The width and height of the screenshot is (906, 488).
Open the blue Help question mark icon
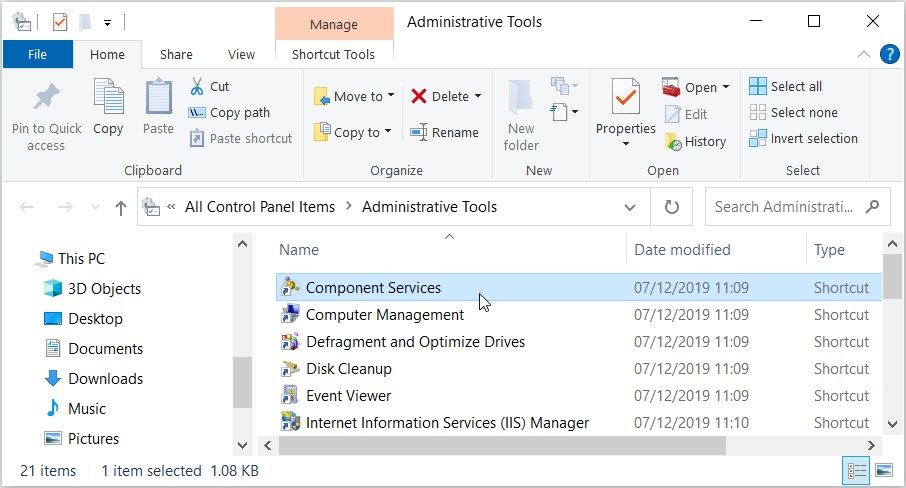point(889,54)
